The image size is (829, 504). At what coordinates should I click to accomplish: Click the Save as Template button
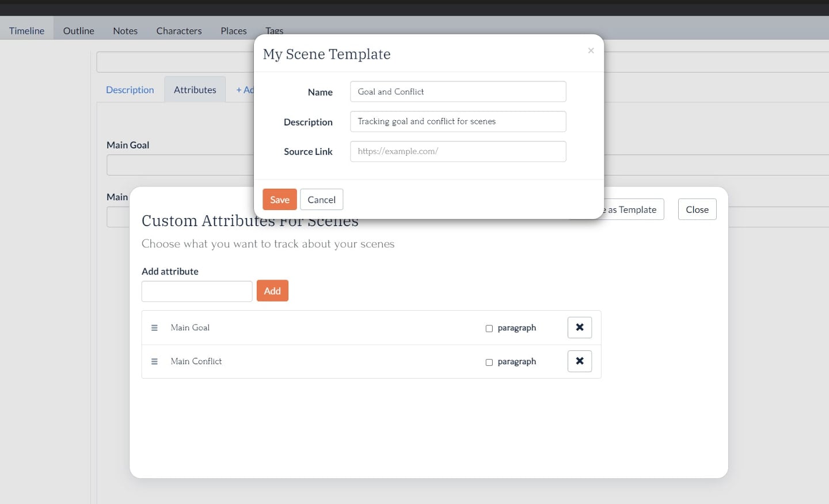click(628, 209)
